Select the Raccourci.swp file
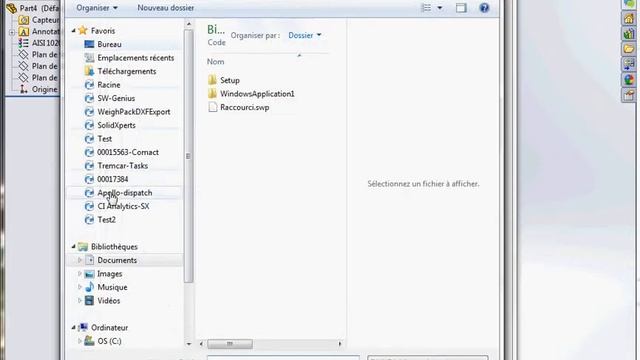Screen dimensions: 640x360 [244, 107]
